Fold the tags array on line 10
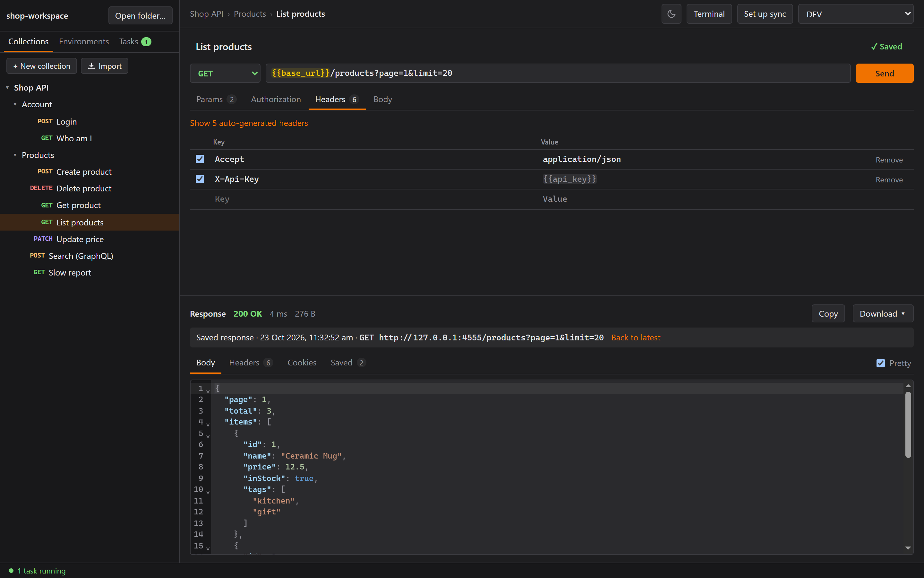 pyautogui.click(x=208, y=492)
